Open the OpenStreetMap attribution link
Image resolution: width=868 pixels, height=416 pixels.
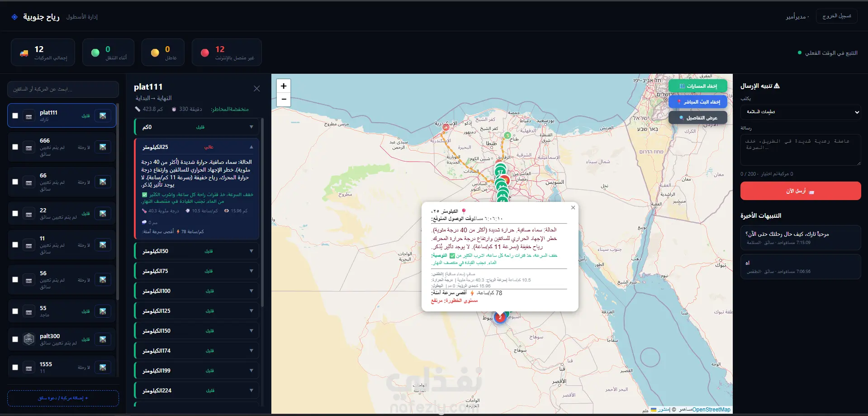tap(711, 410)
